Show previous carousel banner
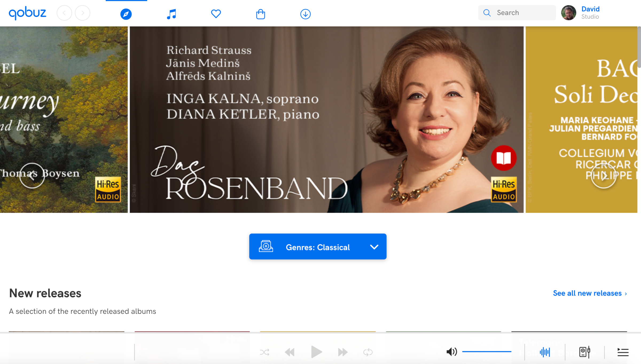Screen dimensions: 641x364 tap(32, 176)
